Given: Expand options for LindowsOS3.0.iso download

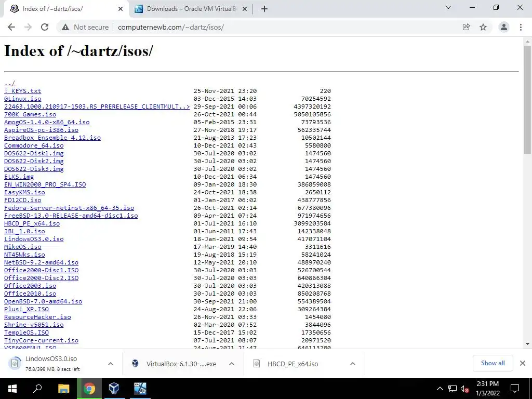Looking at the screenshot, I should (x=111, y=364).
